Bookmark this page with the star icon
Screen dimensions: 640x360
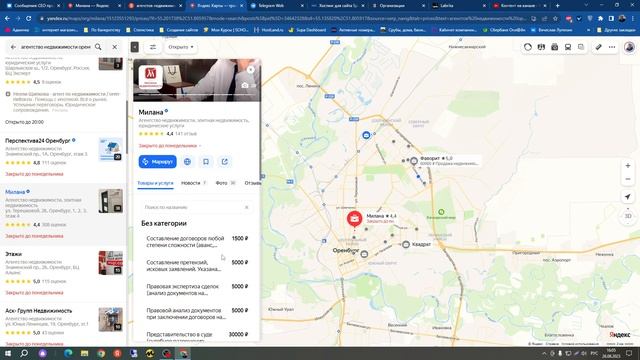(x=555, y=18)
